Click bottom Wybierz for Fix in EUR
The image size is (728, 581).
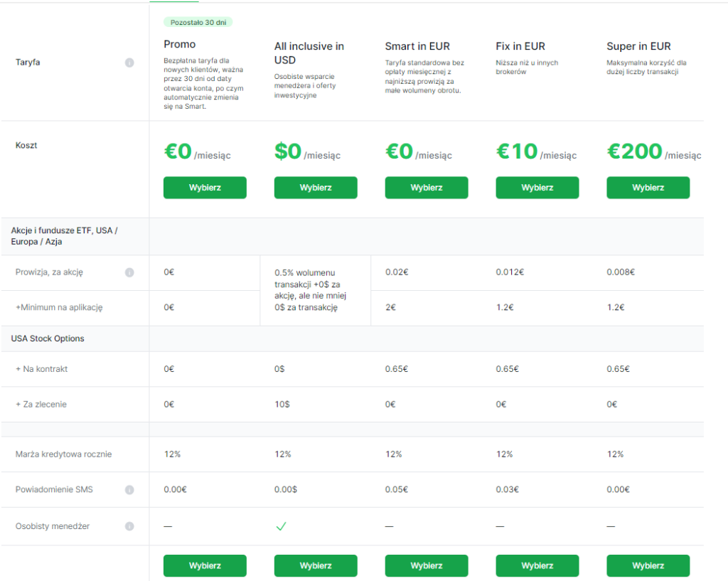(x=537, y=566)
